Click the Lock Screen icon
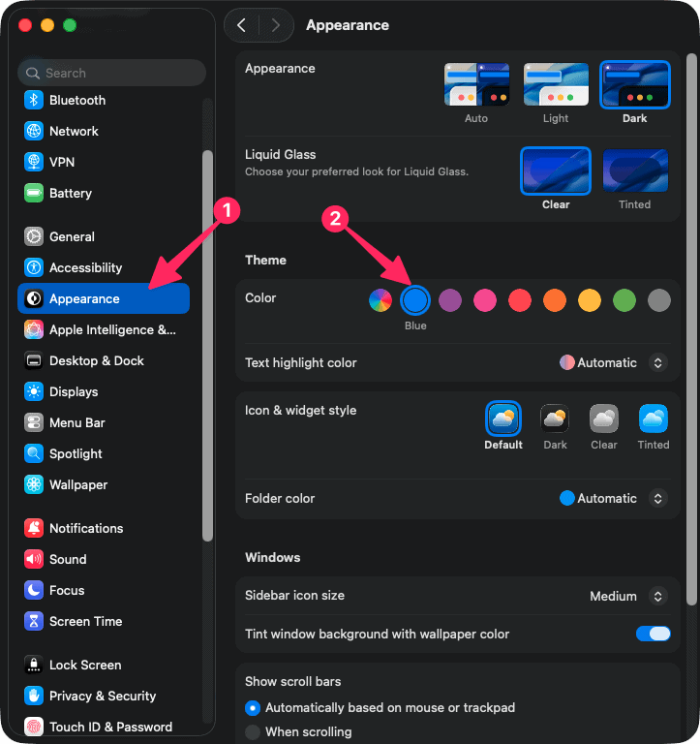 (x=34, y=665)
